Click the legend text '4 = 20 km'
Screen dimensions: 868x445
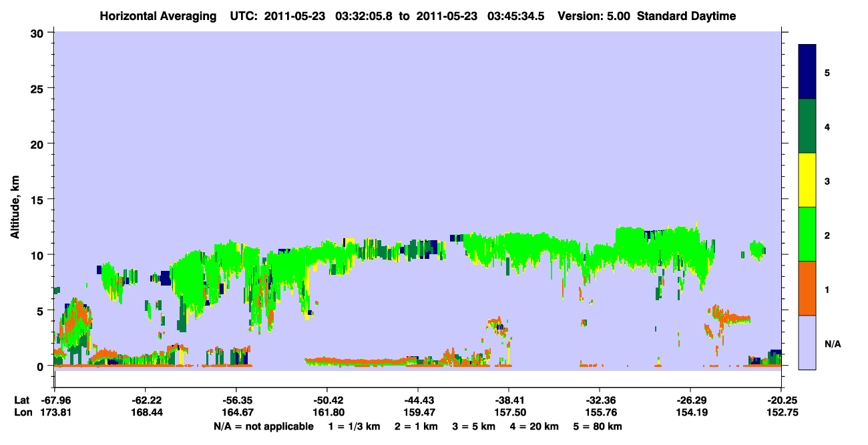coord(533,426)
